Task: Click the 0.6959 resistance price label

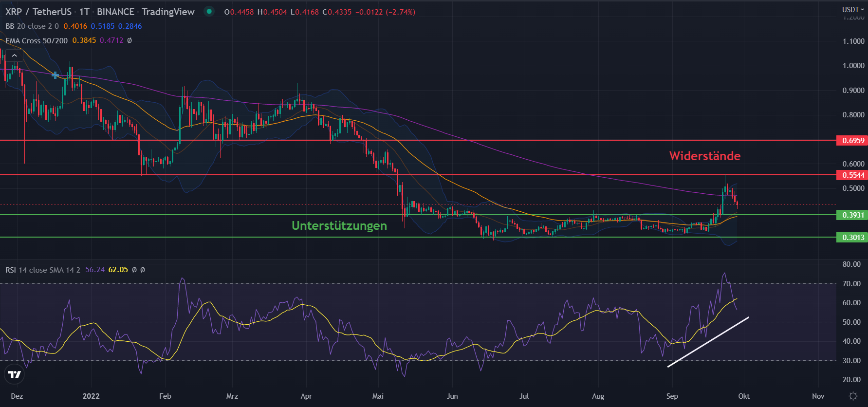Action: [x=851, y=141]
